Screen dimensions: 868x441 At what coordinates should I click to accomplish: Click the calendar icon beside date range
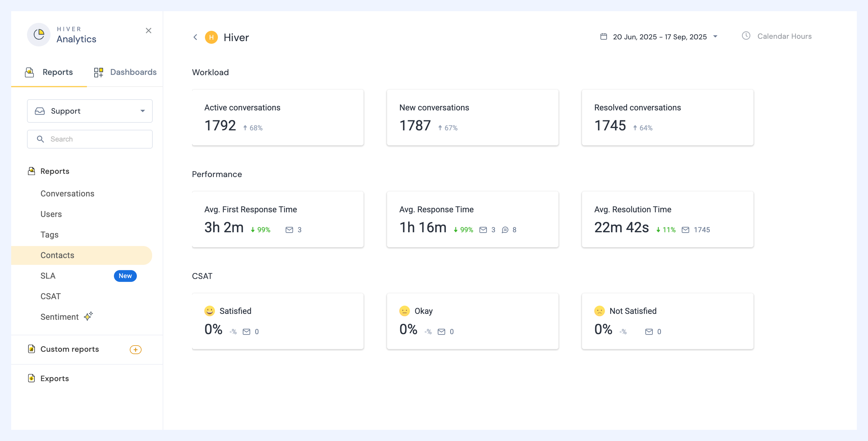coord(603,36)
